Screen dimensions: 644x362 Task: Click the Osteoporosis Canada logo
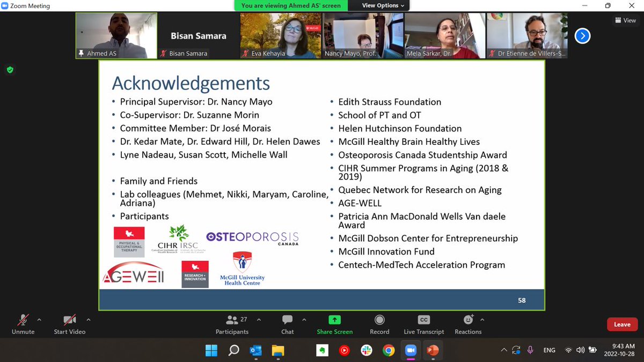[252, 238]
